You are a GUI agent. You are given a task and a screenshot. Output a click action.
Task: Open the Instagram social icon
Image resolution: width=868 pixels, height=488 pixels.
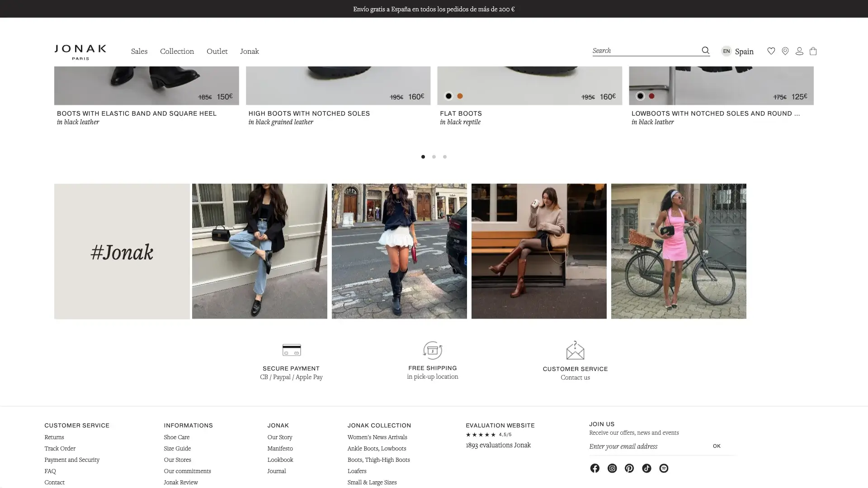pyautogui.click(x=612, y=468)
